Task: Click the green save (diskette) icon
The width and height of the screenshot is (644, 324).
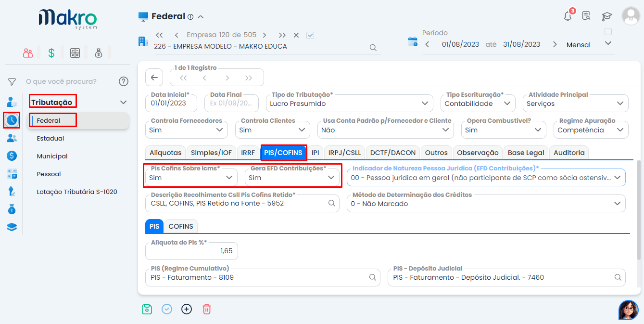Action: point(147,309)
